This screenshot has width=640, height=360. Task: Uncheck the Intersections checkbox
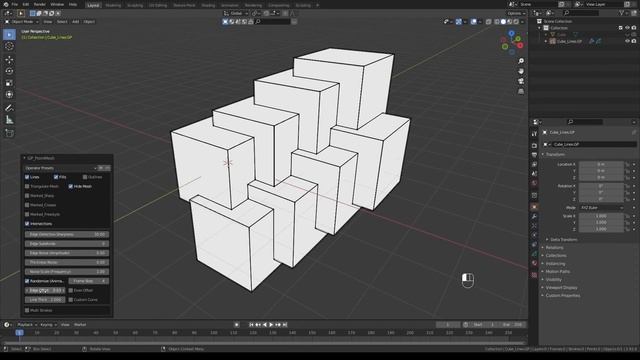27,224
